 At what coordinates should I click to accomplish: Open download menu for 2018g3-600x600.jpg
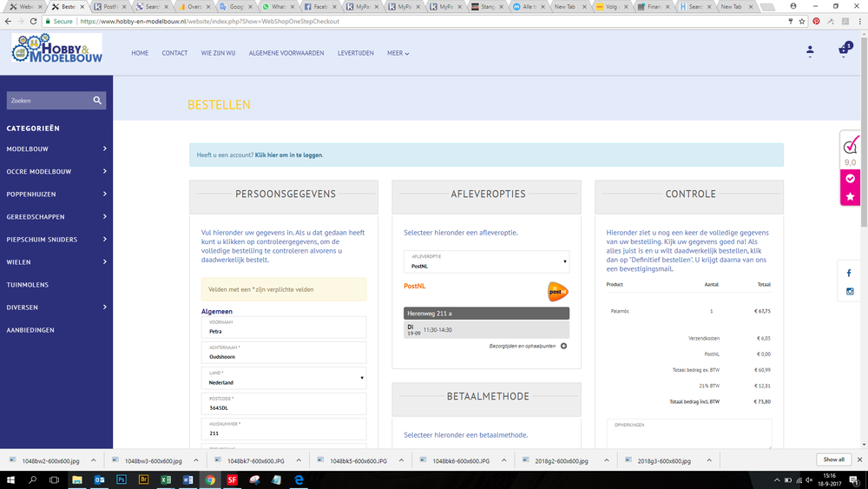point(709,460)
